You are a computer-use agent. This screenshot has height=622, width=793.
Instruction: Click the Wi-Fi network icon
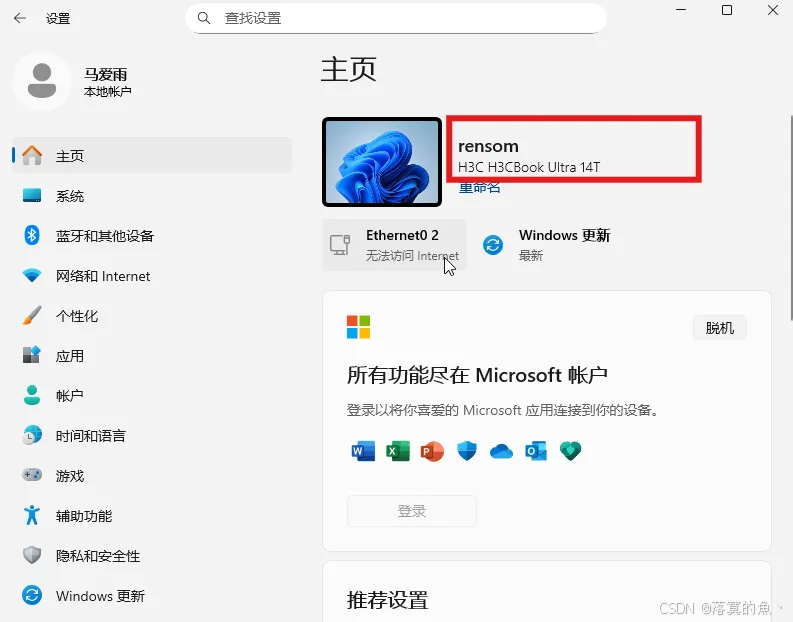(32, 276)
